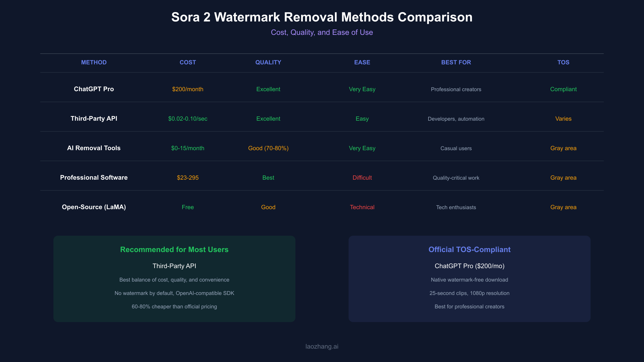Image resolution: width=644 pixels, height=362 pixels.
Task: Click the Tech enthusiasts cell
Action: pyautogui.click(x=456, y=207)
